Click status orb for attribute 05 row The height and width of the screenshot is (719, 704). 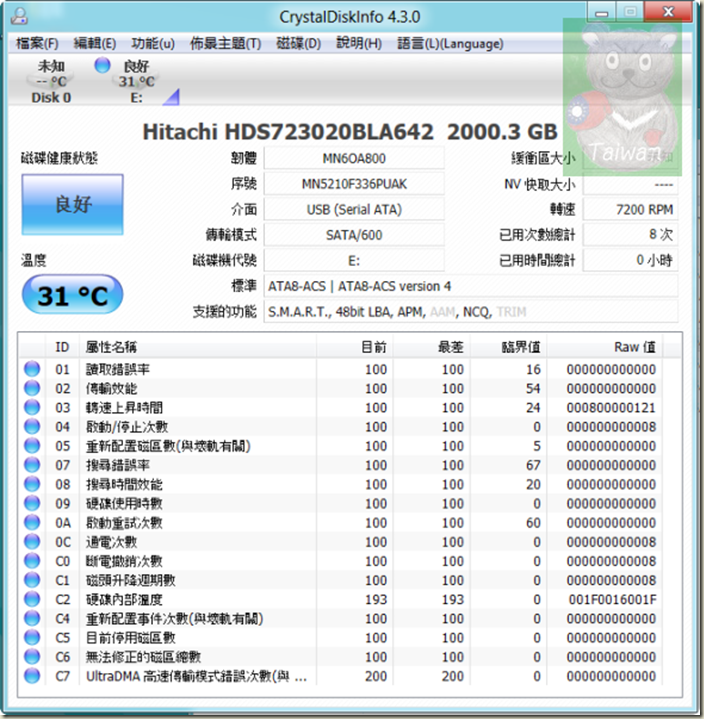[x=32, y=446]
